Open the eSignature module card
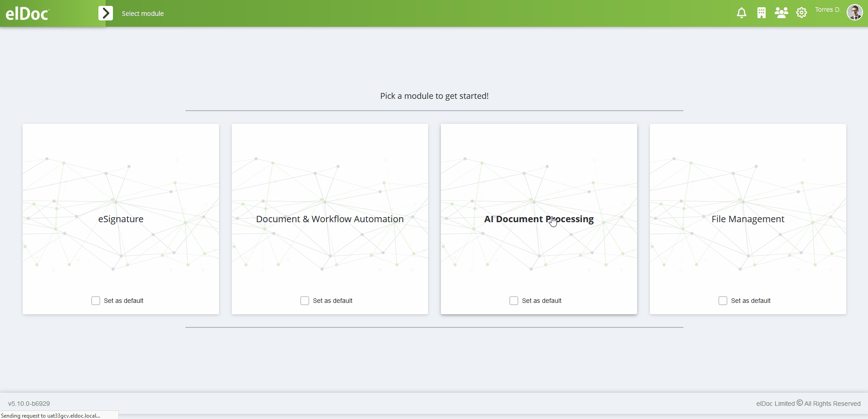Viewport: 868px width, 419px height. click(121, 219)
